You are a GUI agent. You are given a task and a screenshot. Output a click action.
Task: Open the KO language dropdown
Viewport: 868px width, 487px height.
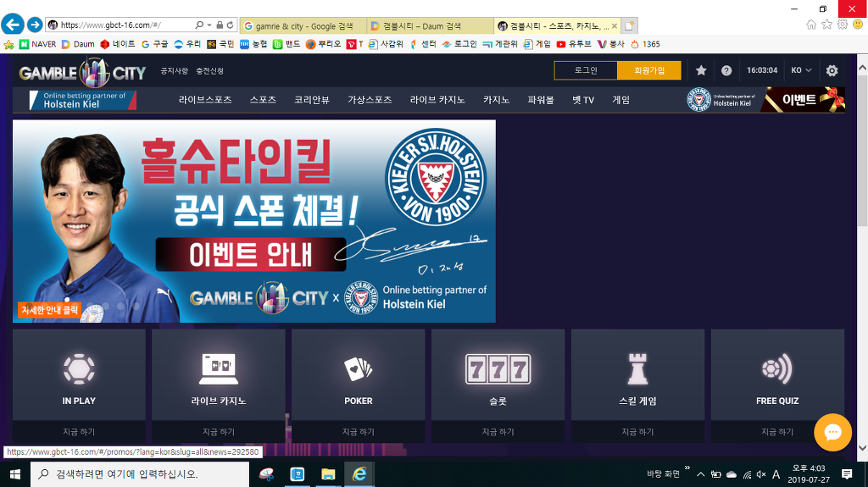pos(801,70)
